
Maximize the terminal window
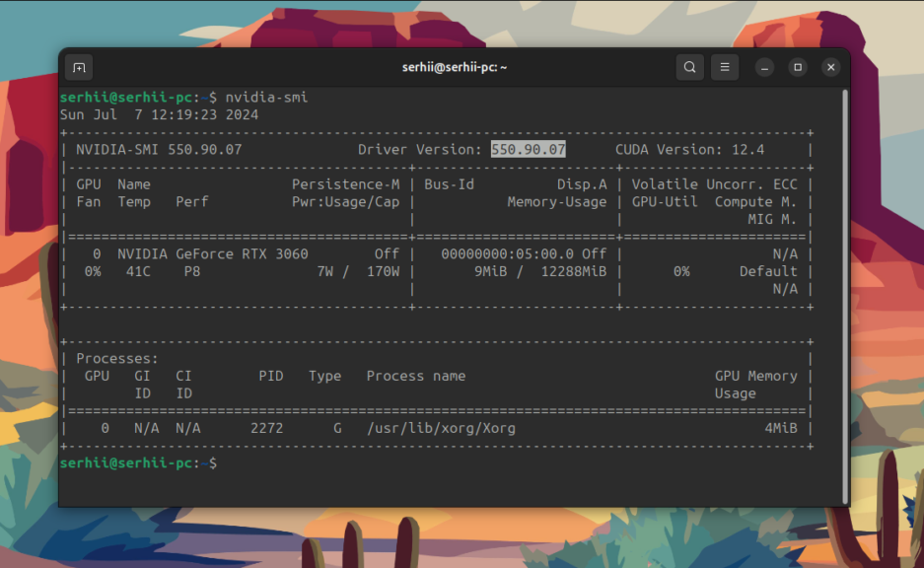click(798, 67)
